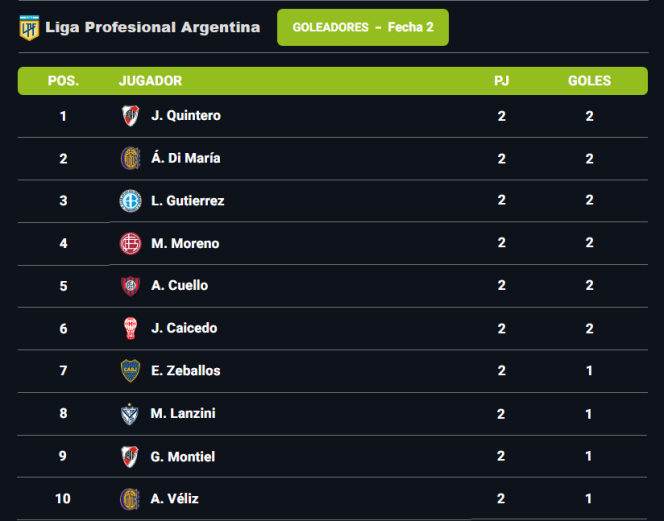
Task: Select player name Á. Di María
Action: [x=186, y=158]
